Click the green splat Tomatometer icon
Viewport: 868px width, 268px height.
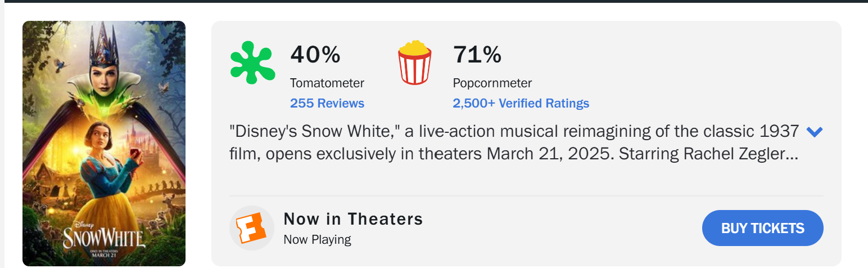coord(252,63)
